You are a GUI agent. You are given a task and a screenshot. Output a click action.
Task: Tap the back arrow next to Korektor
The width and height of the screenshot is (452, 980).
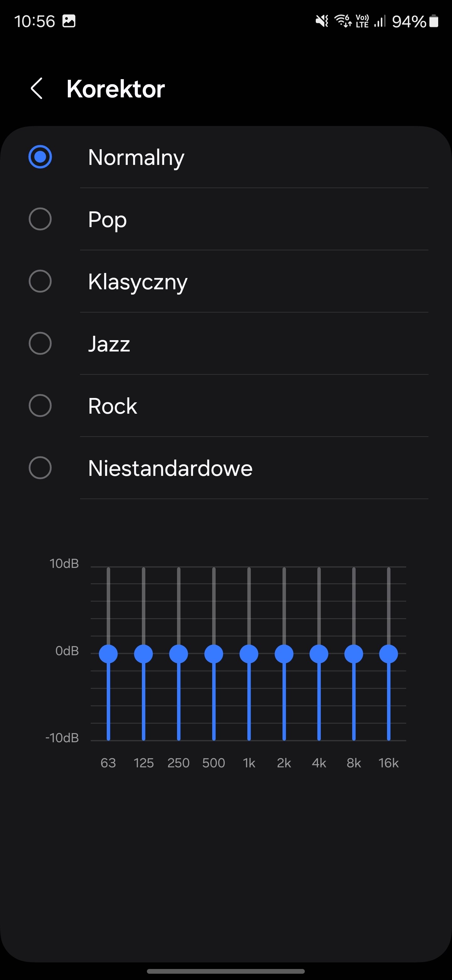click(37, 89)
